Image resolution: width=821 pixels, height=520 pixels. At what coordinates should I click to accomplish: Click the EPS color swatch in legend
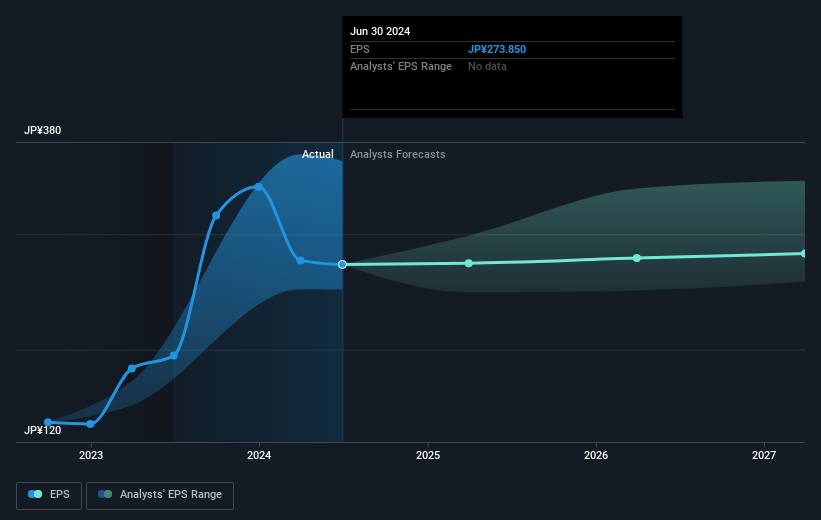(35, 494)
